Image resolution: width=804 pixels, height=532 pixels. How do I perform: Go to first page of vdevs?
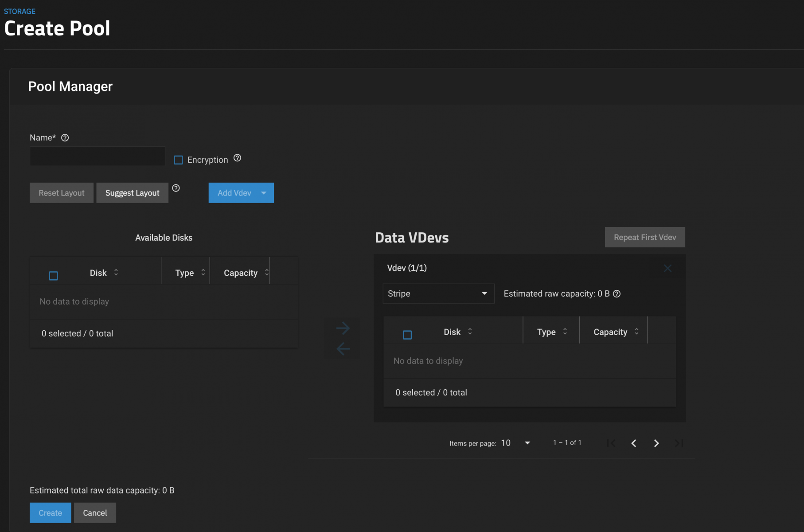click(x=611, y=443)
